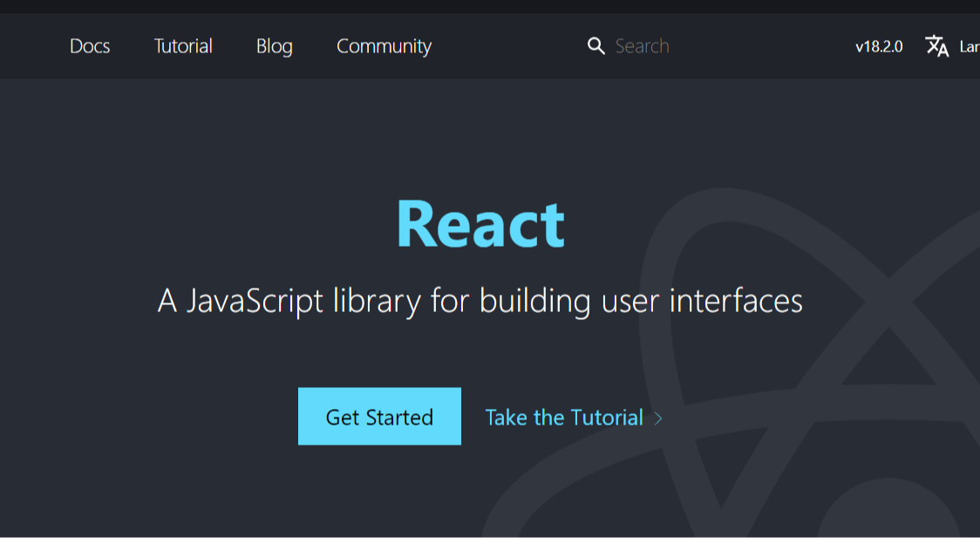980x551 pixels.
Task: Click the chevron after Take the Tutorial
Action: pyautogui.click(x=658, y=418)
